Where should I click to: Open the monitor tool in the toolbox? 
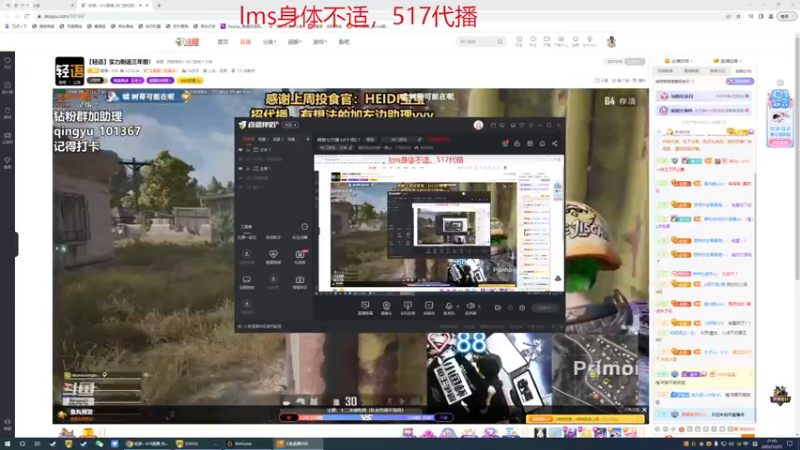point(246,282)
